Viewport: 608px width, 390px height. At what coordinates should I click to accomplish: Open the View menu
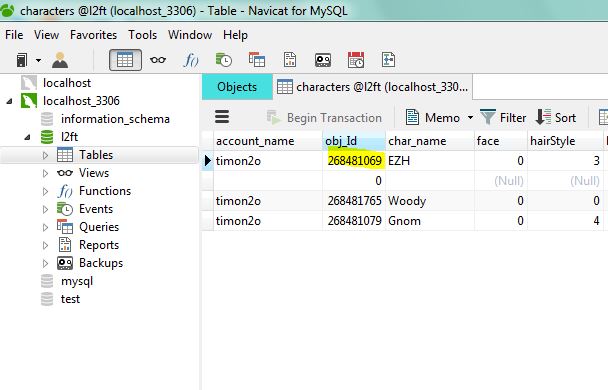click(47, 35)
